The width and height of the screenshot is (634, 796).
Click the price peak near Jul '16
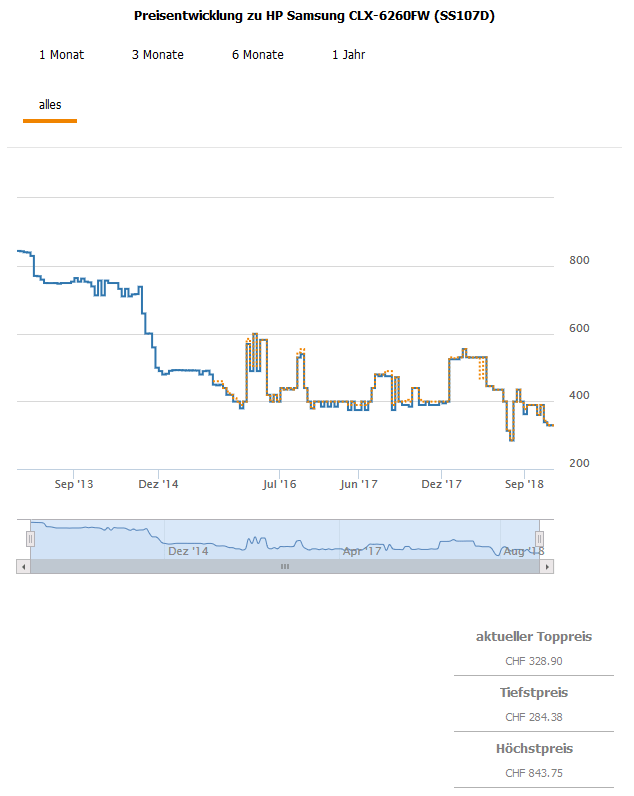tap(255, 334)
